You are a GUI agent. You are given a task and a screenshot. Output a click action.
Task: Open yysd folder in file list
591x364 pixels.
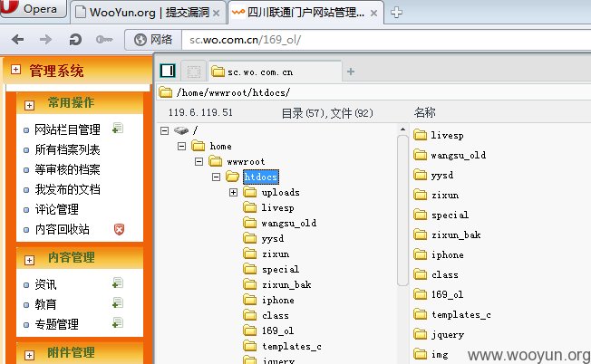coord(442,175)
